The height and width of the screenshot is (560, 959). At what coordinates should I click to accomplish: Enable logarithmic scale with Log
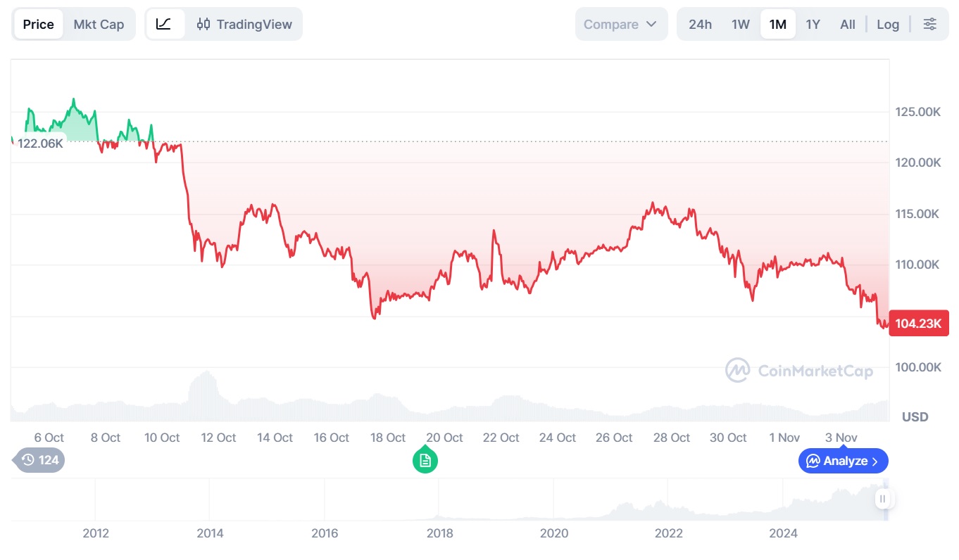[x=887, y=23]
